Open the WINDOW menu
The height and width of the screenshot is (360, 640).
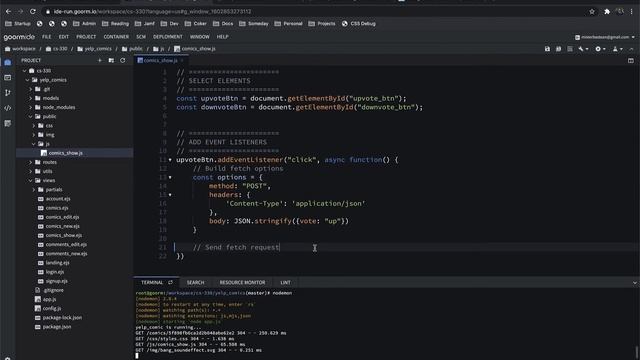200,37
